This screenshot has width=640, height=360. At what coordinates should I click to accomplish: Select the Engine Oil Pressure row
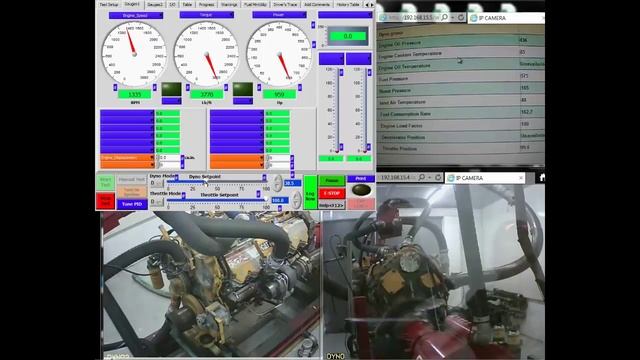[x=461, y=42]
